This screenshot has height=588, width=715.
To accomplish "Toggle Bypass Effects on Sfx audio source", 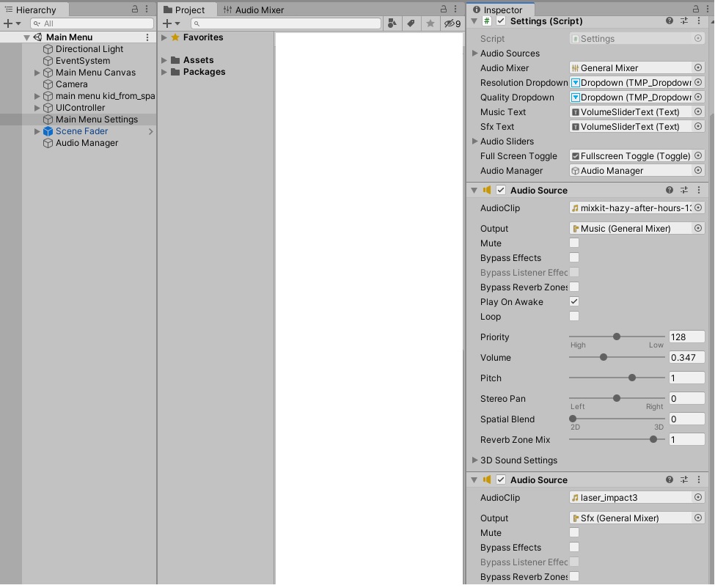I will 574,547.
